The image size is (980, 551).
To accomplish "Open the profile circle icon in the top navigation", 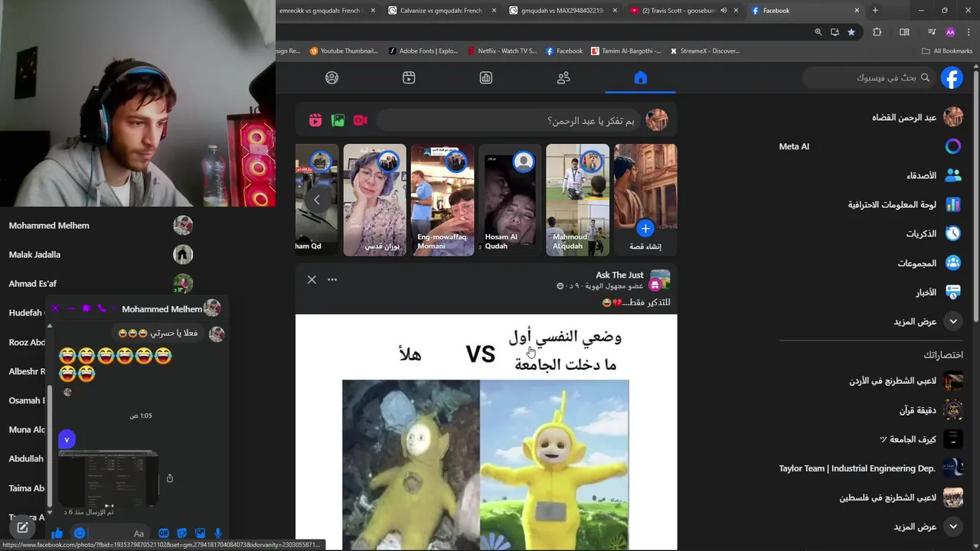I will 332,77.
